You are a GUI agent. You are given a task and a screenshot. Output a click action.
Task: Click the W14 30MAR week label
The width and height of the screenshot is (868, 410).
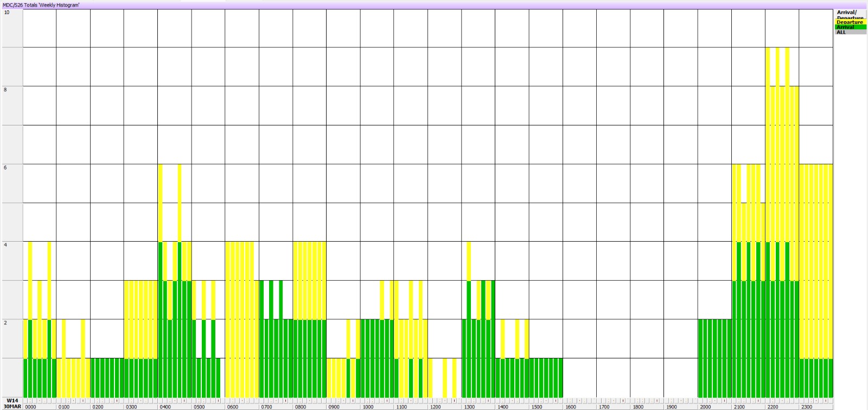click(12, 403)
